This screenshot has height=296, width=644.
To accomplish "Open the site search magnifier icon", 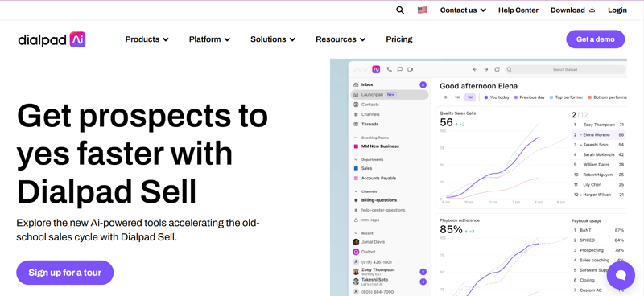I will pos(400,10).
